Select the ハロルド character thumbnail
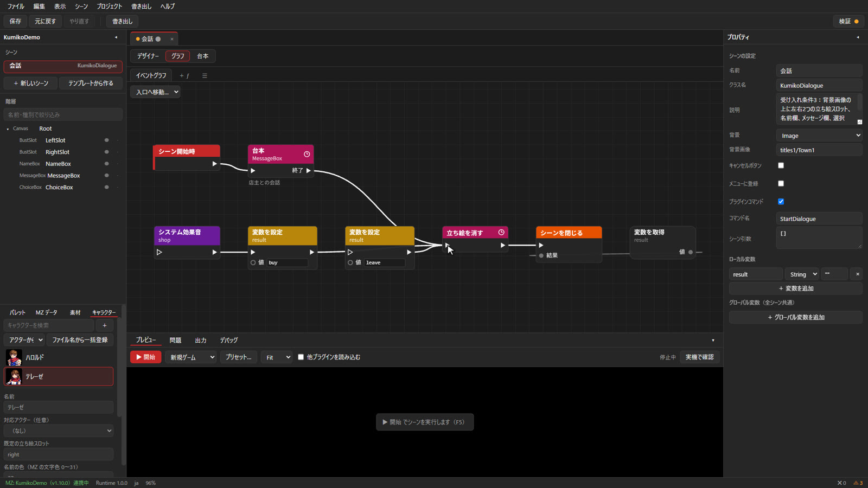The height and width of the screenshot is (488, 868). tap(14, 357)
